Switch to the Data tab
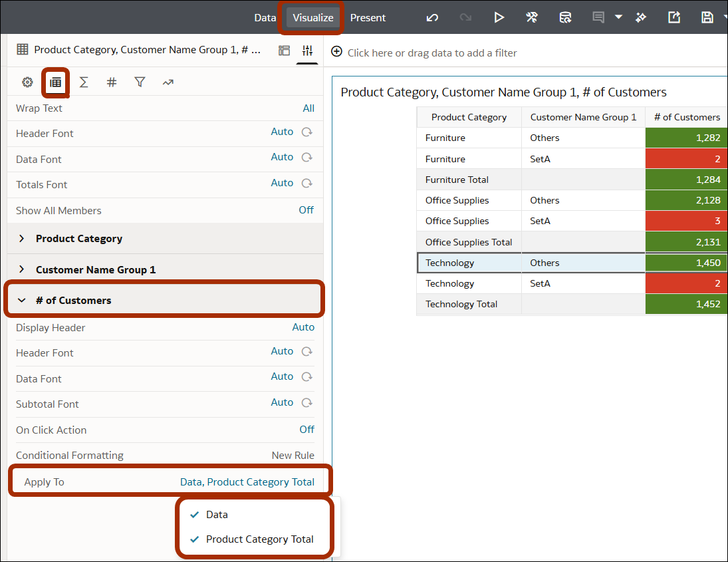728x562 pixels. click(x=265, y=18)
